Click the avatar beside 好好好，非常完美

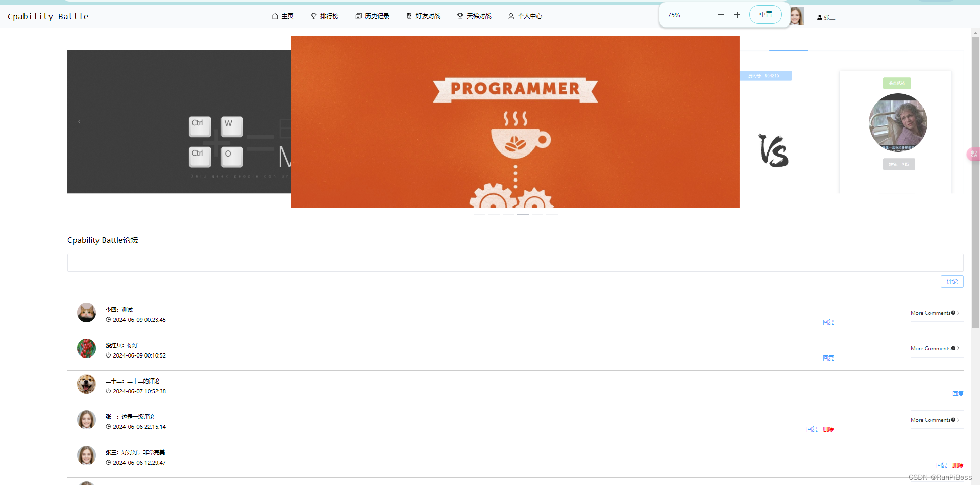pos(86,455)
